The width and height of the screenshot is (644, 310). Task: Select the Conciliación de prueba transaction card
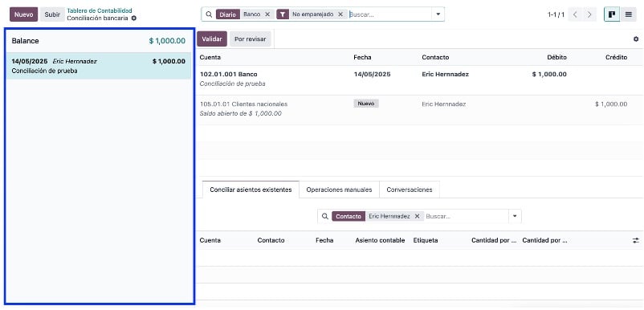click(99, 66)
